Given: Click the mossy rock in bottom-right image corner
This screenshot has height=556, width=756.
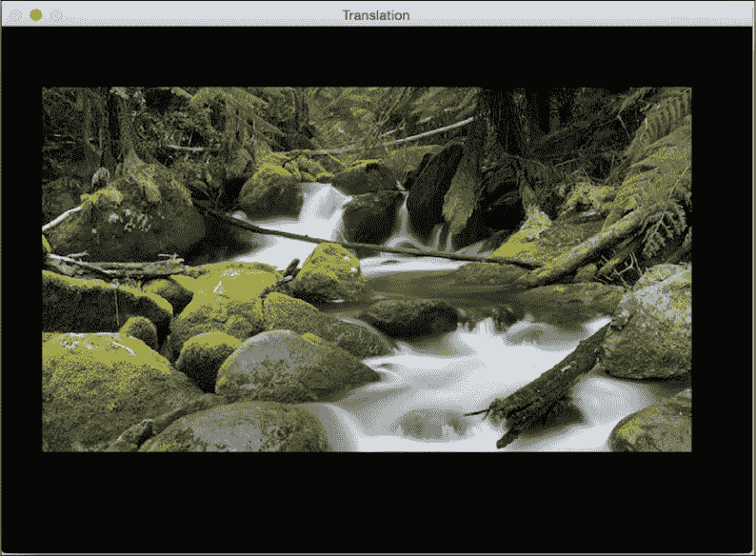Looking at the screenshot, I should [x=655, y=427].
